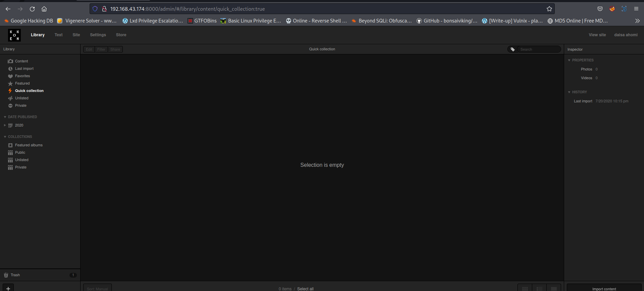Collapse the History section in Inspector
The width and height of the screenshot is (644, 291).
[569, 92]
